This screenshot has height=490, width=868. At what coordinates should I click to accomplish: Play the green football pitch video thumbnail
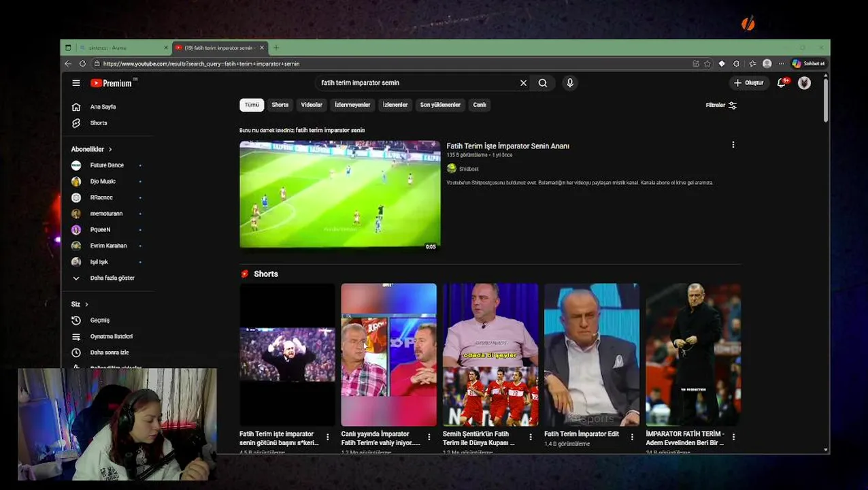340,195
